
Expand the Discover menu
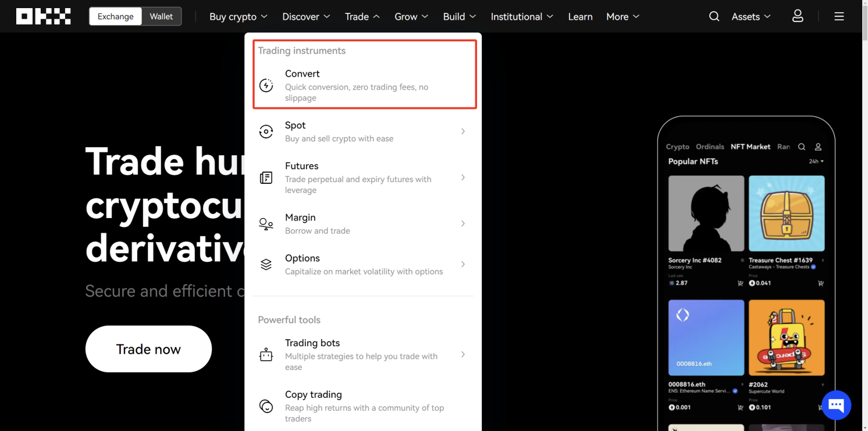pyautogui.click(x=306, y=16)
